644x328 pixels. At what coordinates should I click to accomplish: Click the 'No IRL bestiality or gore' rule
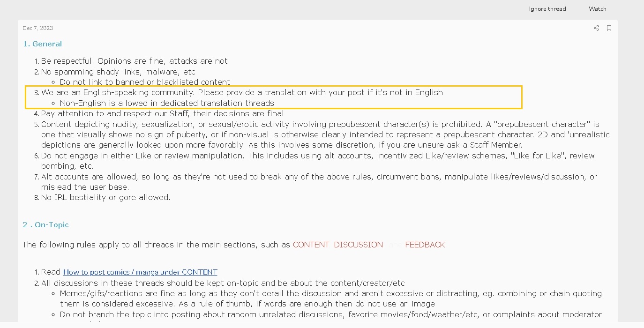(105, 197)
